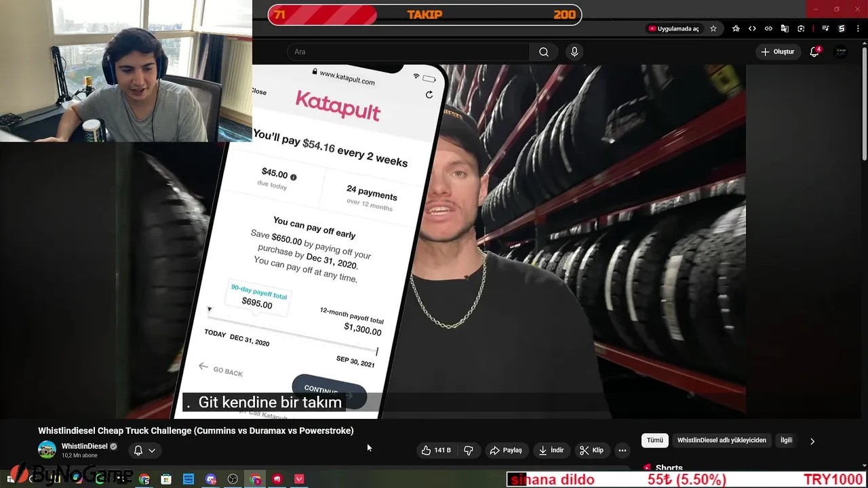Click the 10,2 Mn abone subscriber count
The image size is (868, 488).
tap(79, 455)
